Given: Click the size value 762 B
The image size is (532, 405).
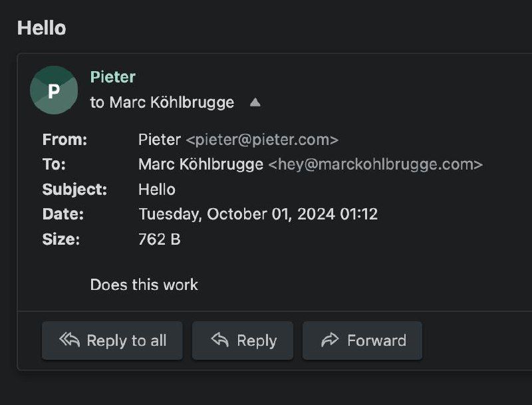Looking at the screenshot, I should [159, 239].
